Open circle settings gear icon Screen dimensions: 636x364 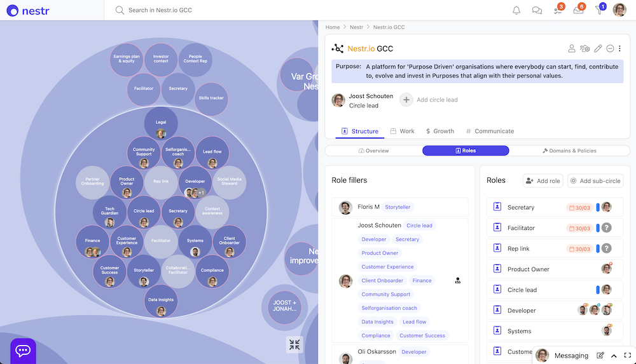tap(584, 49)
